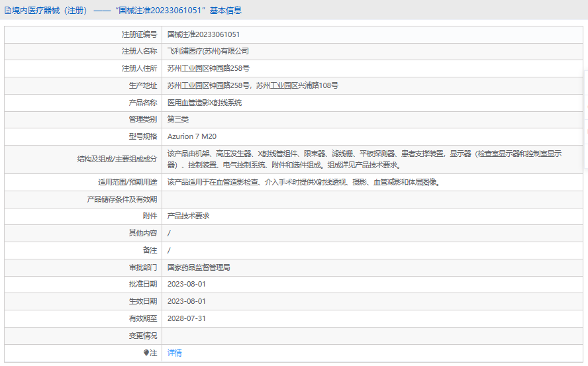Select the model value Azurion 7 M20

[x=192, y=136]
